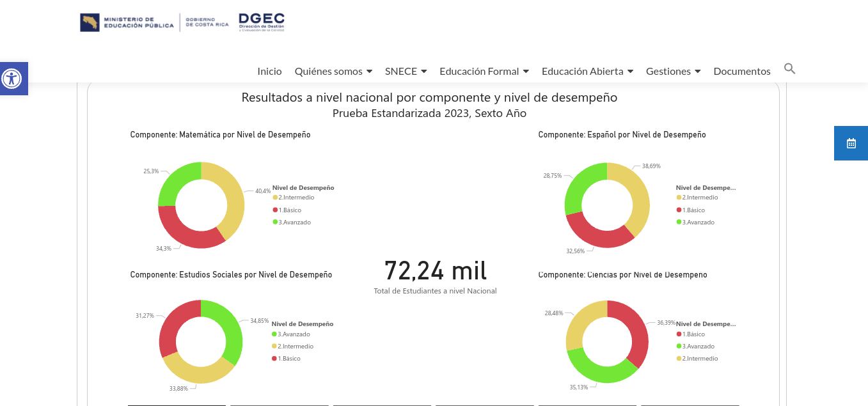Expand the Gestiones menu
This screenshot has width=868, height=406.
point(672,71)
